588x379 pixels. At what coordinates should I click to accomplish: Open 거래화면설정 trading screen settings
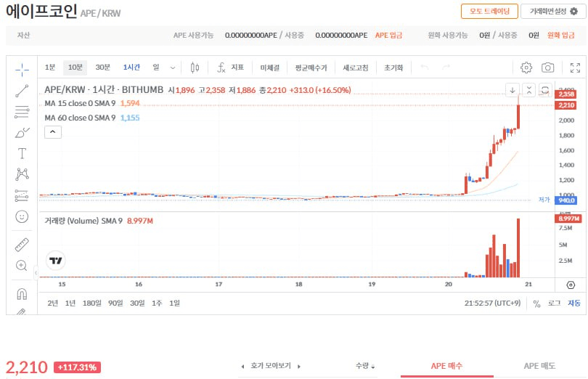[553, 12]
